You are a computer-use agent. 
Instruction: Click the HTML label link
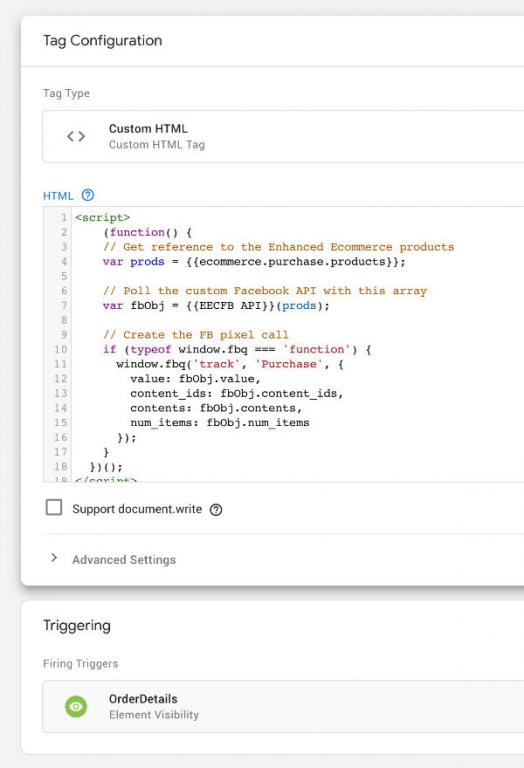click(58, 196)
